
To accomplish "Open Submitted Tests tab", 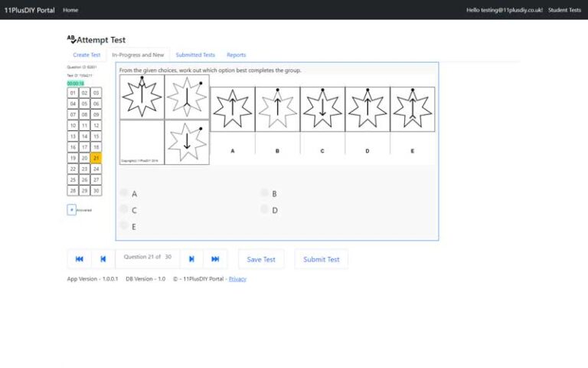I will pos(195,55).
